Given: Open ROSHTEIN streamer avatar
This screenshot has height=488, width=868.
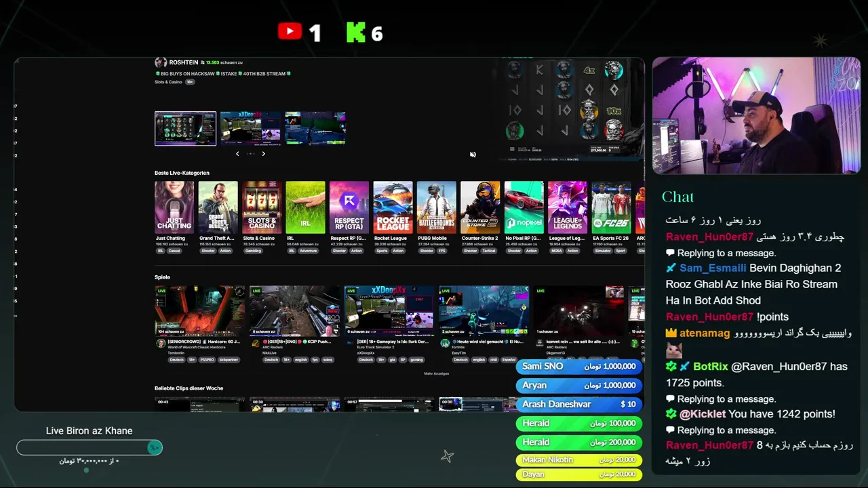Looking at the screenshot, I should [x=161, y=62].
